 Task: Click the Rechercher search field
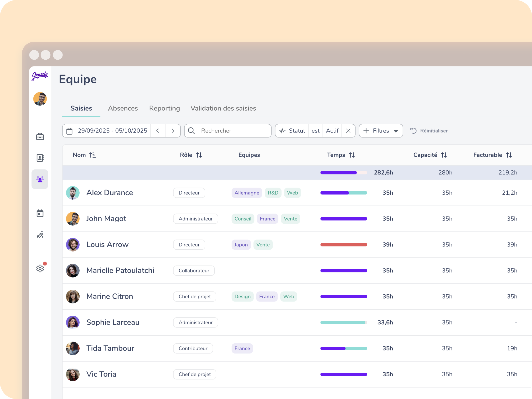(234, 131)
